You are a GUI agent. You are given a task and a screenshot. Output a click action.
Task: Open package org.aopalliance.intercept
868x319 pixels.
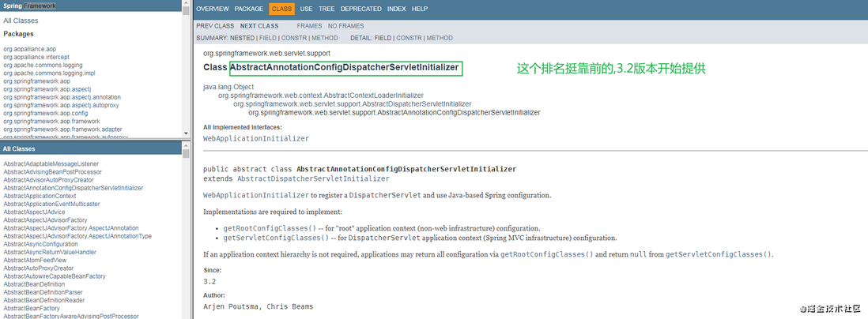36,57
